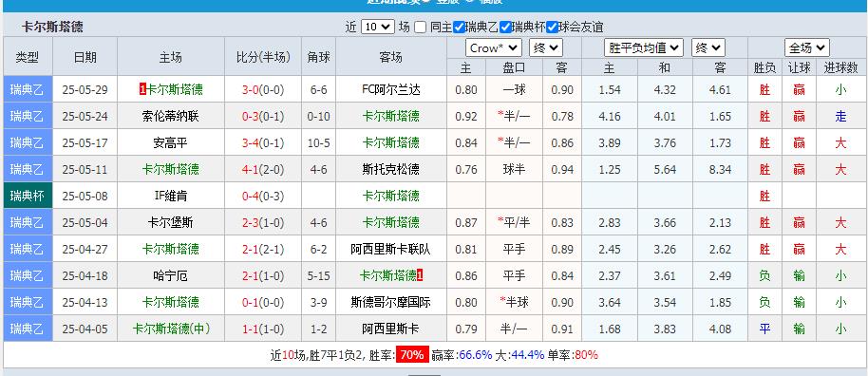The height and width of the screenshot is (376, 868).
Task: Click the 比分(半场) column header
Action: click(x=263, y=56)
